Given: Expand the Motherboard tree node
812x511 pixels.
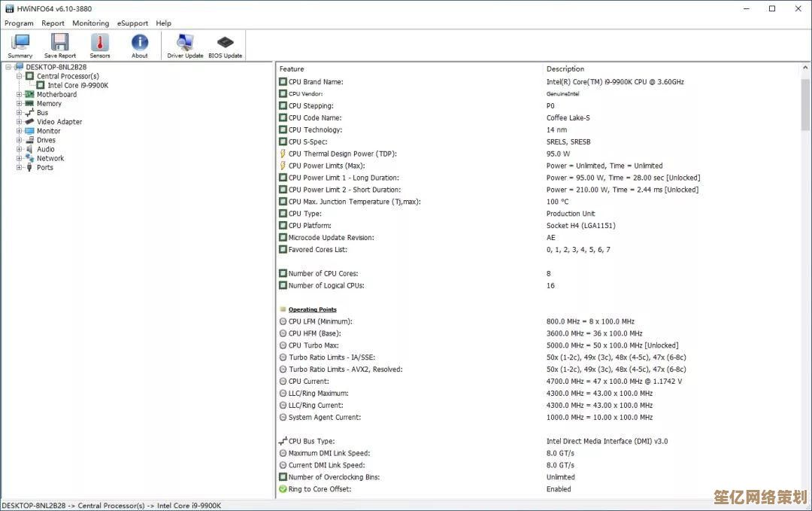Looking at the screenshot, I should click(x=20, y=95).
